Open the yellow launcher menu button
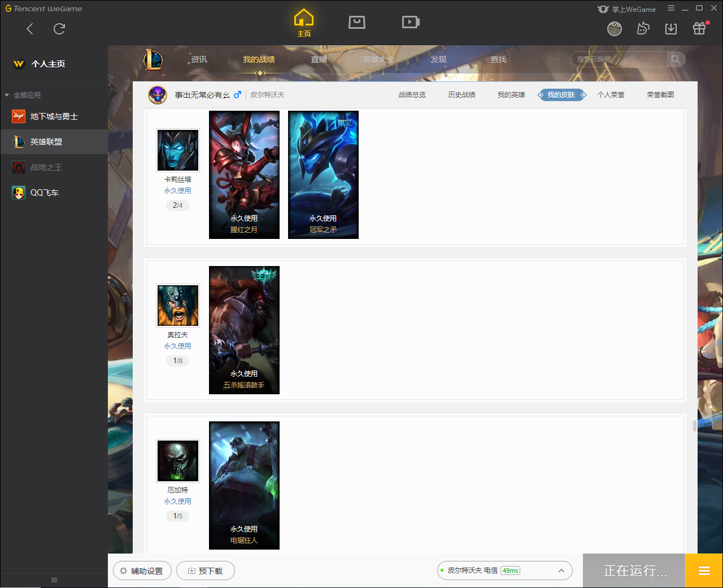This screenshot has width=723, height=588. tap(704, 570)
